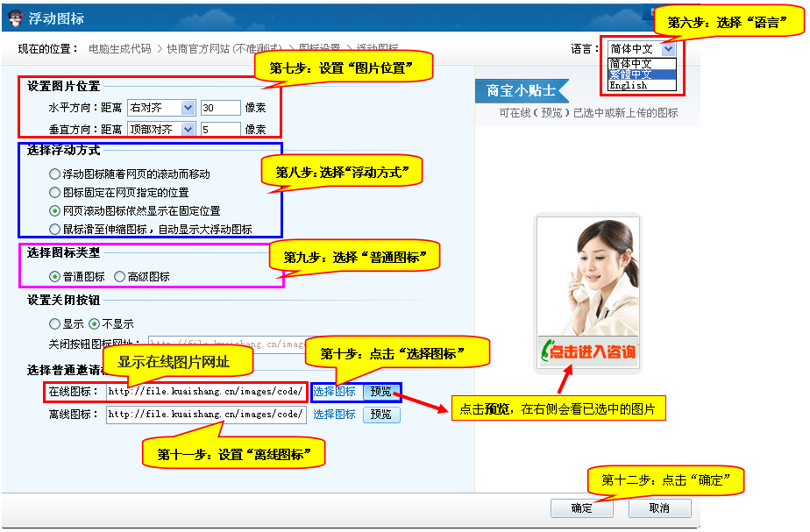Image resolution: width=810 pixels, height=532 pixels.
Task: Click the horizontal distance field showing 30
Action: 219,108
